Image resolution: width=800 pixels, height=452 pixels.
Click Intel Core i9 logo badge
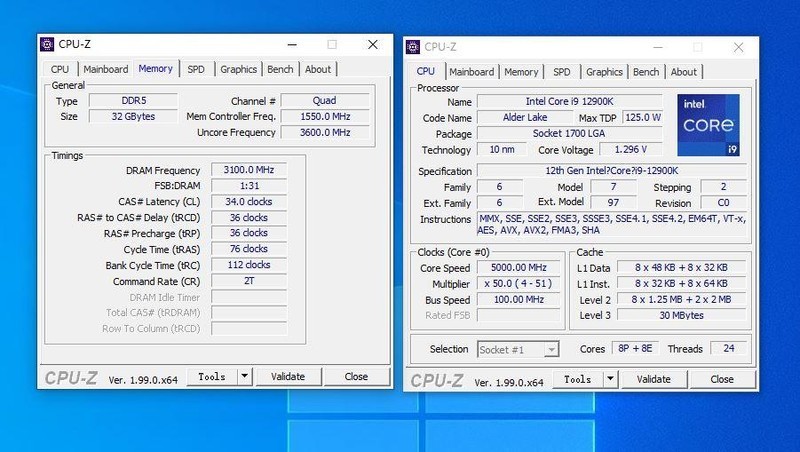(x=708, y=125)
